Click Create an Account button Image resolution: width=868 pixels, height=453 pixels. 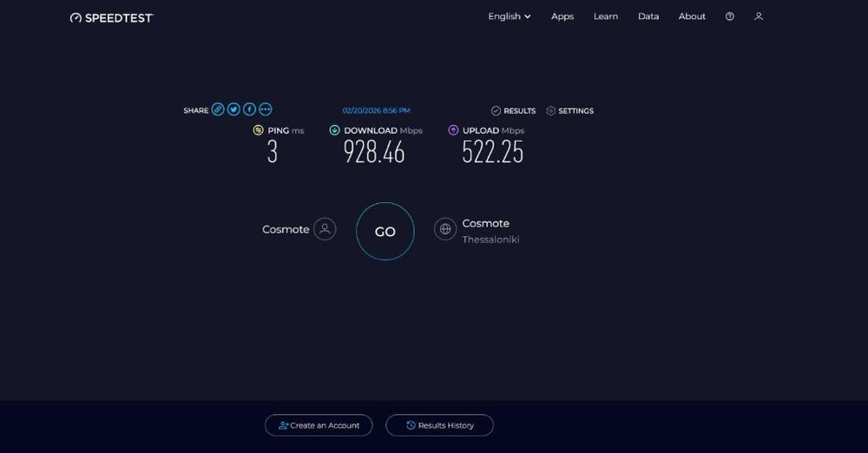319,425
